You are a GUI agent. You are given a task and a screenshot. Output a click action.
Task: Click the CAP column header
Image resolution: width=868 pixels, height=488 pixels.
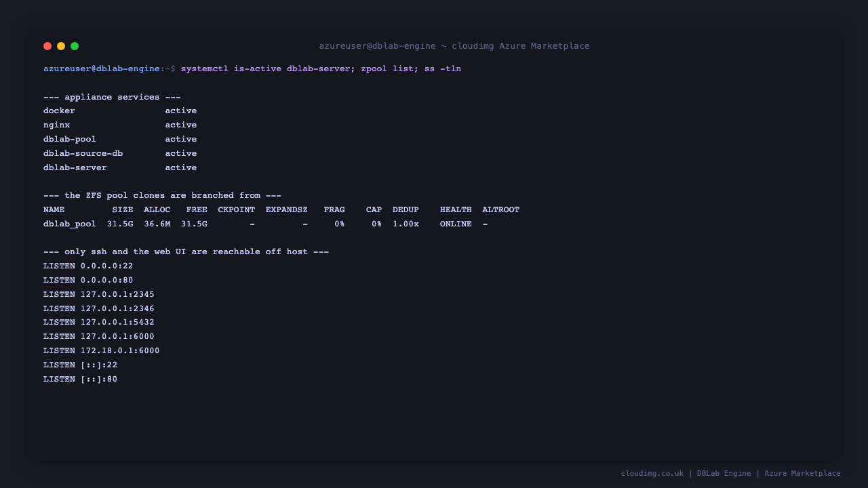(374, 210)
